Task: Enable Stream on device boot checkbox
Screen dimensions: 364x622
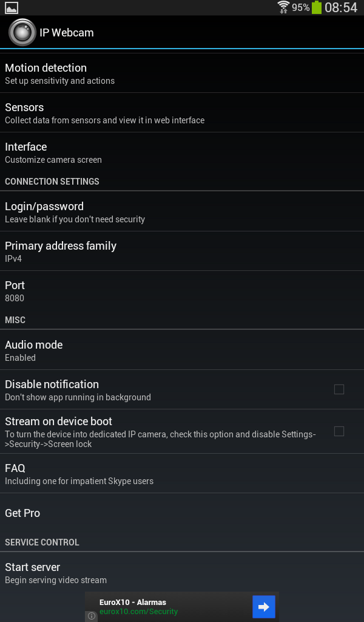Action: [x=339, y=431]
